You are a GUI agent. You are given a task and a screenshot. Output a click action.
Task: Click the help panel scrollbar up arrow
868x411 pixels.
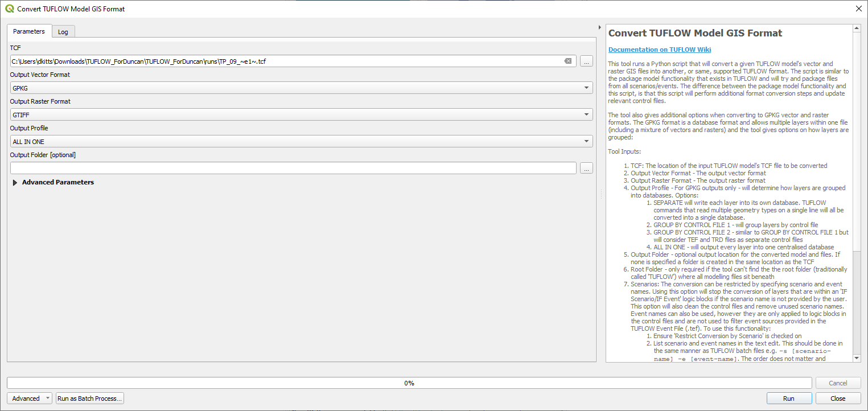tap(857, 28)
